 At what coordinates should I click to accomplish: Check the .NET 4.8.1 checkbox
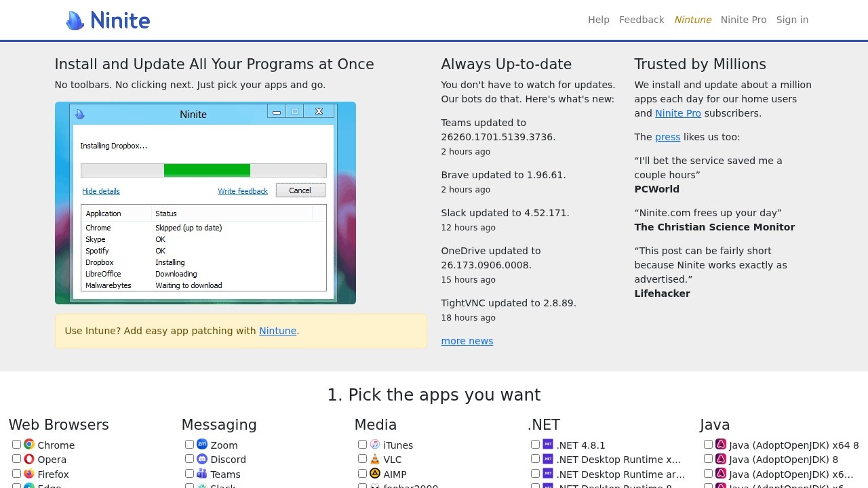535,445
